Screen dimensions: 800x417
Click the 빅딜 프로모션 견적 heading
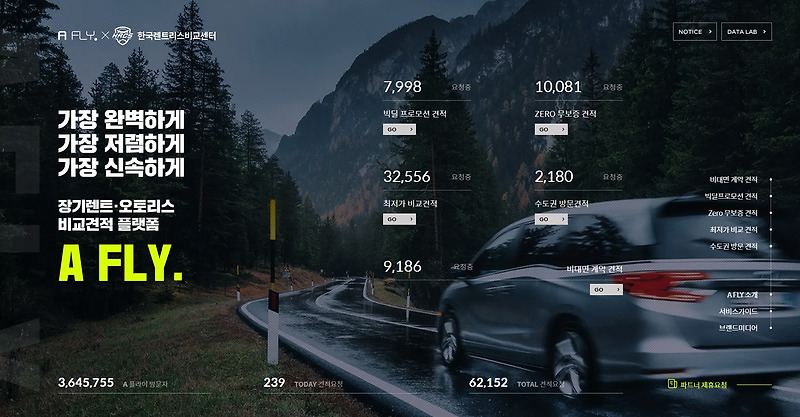coord(415,113)
